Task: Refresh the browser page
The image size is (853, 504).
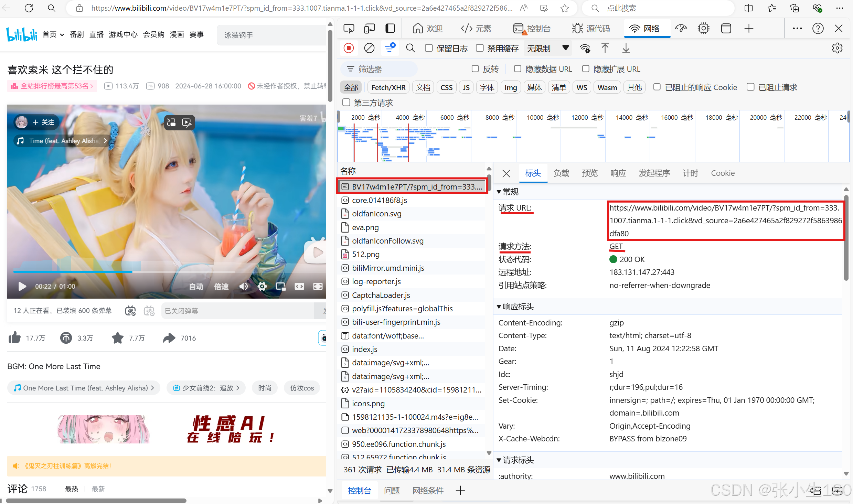Action: click(x=29, y=8)
